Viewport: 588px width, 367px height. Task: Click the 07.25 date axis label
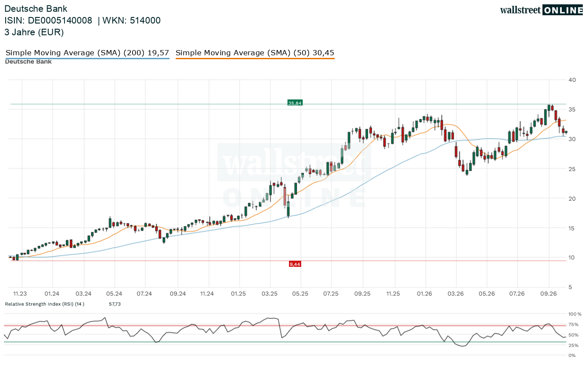[x=331, y=294]
